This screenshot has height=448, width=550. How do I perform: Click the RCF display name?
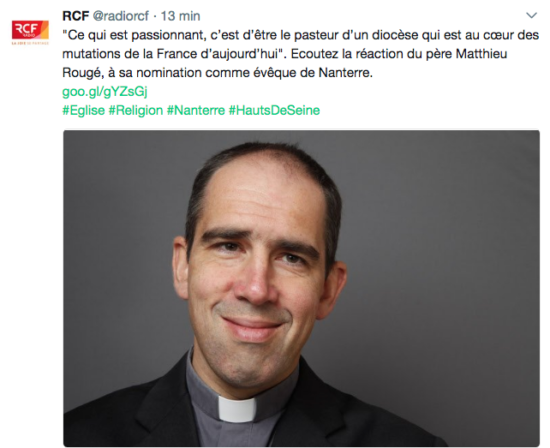[75, 16]
